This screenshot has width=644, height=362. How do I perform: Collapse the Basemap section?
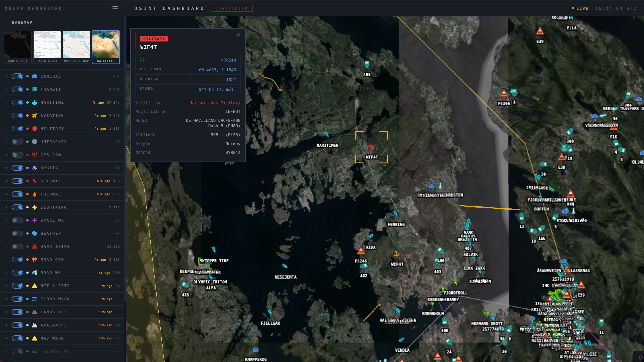pos(7,22)
